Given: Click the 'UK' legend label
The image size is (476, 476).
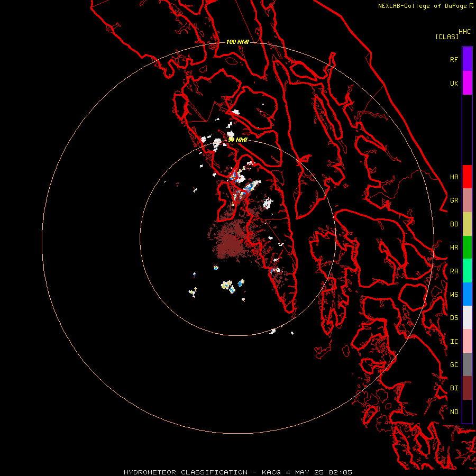Looking at the screenshot, I should pos(454,83).
